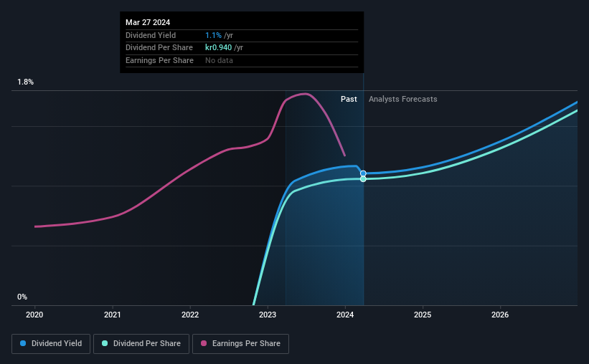The height and width of the screenshot is (364, 589).
Task: Toggle the Dividend Yield legend button
Action: [51, 343]
